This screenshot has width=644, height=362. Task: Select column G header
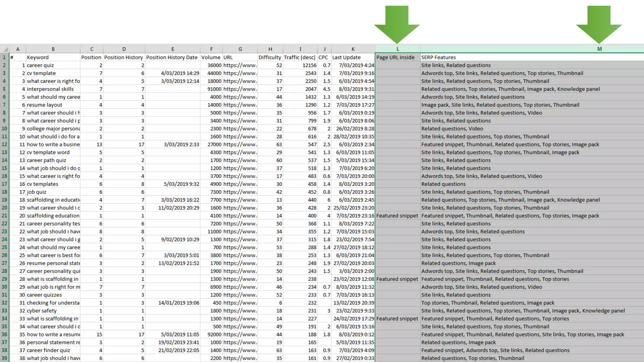click(x=240, y=49)
